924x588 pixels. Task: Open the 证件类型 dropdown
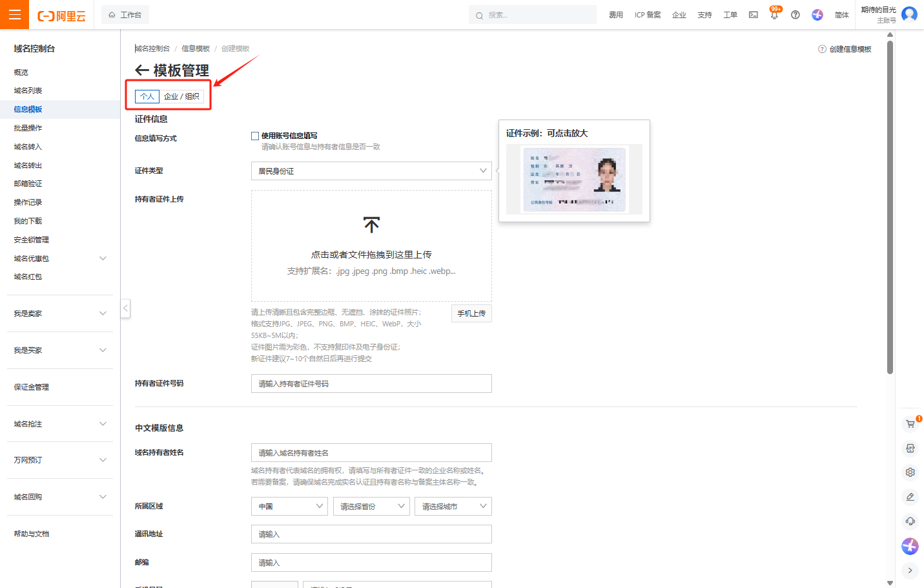tap(371, 171)
